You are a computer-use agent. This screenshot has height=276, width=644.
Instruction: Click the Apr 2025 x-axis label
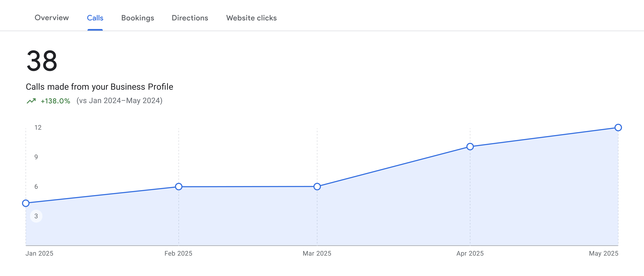(470, 253)
